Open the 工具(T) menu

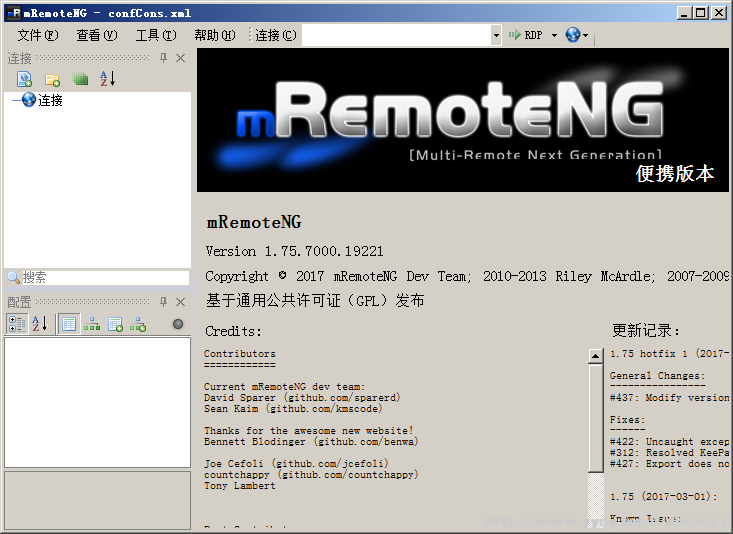pos(156,35)
